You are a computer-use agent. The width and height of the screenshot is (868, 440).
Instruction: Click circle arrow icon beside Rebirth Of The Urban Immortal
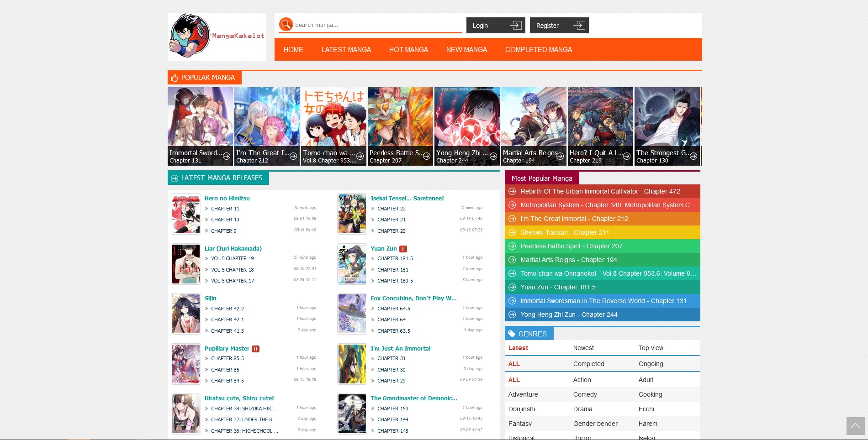click(x=512, y=191)
